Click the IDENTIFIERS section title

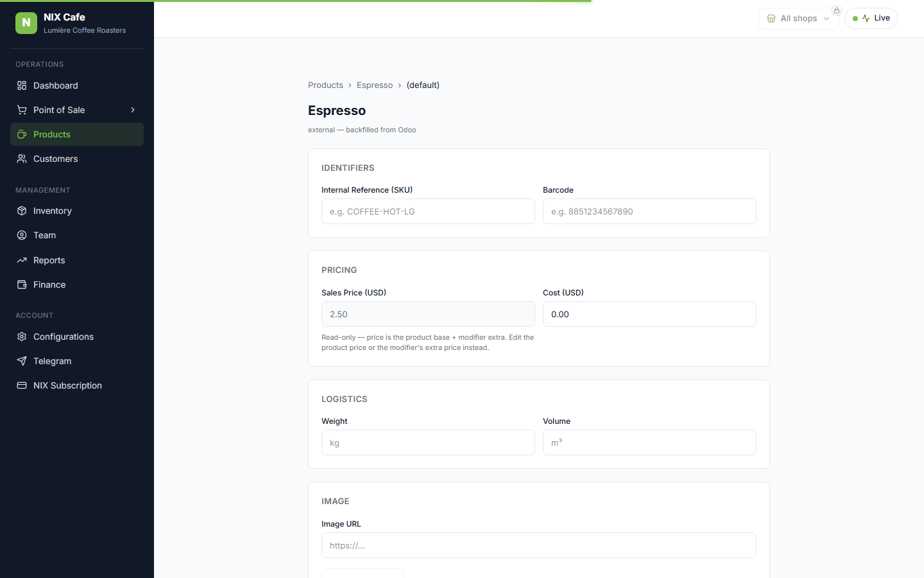[348, 168]
